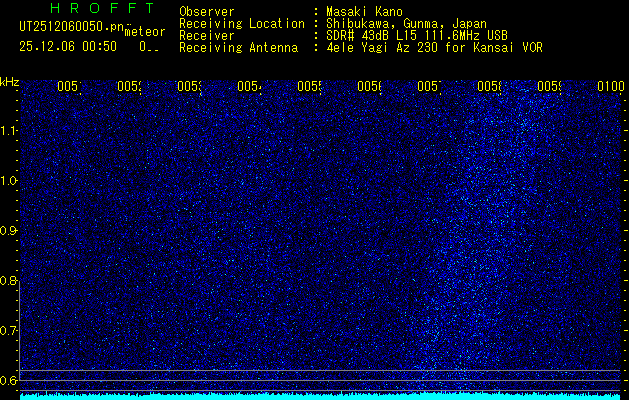Viewport: 629px width, 400px height.
Task: Click the observer name Masaki Kano
Action: (x=364, y=12)
